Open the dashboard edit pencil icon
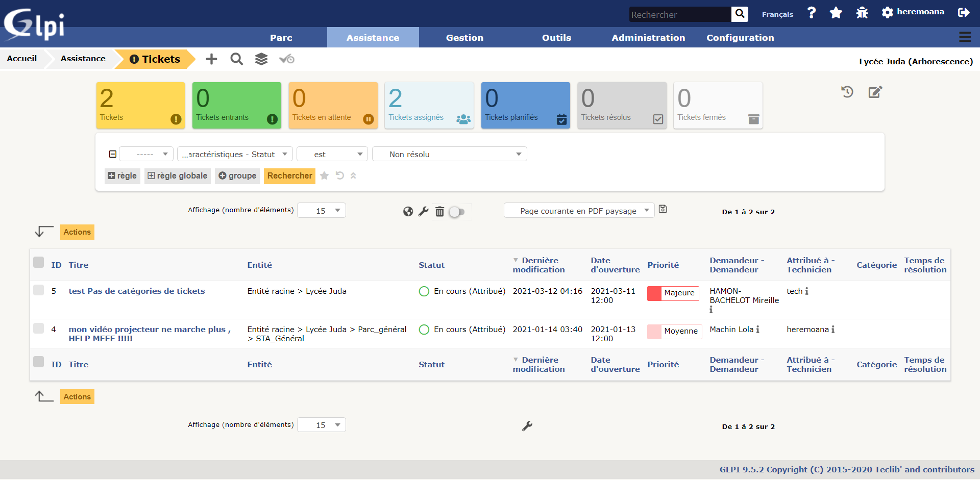980x480 pixels. click(875, 92)
